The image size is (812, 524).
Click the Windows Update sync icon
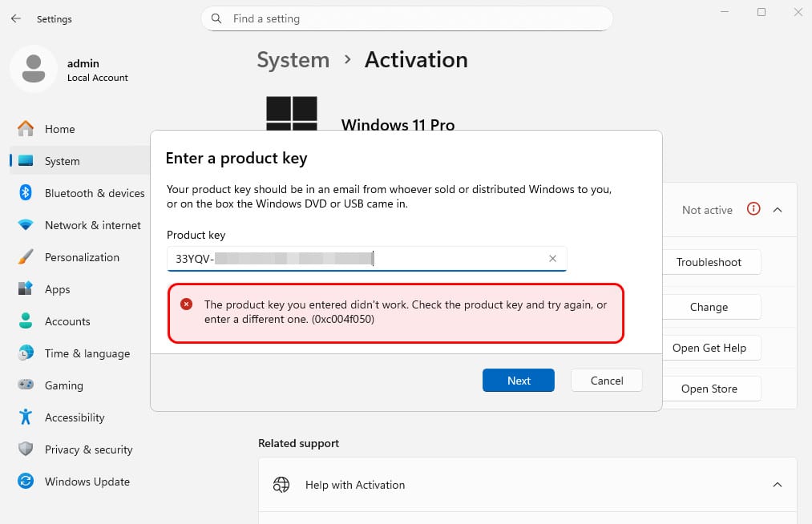coord(26,481)
